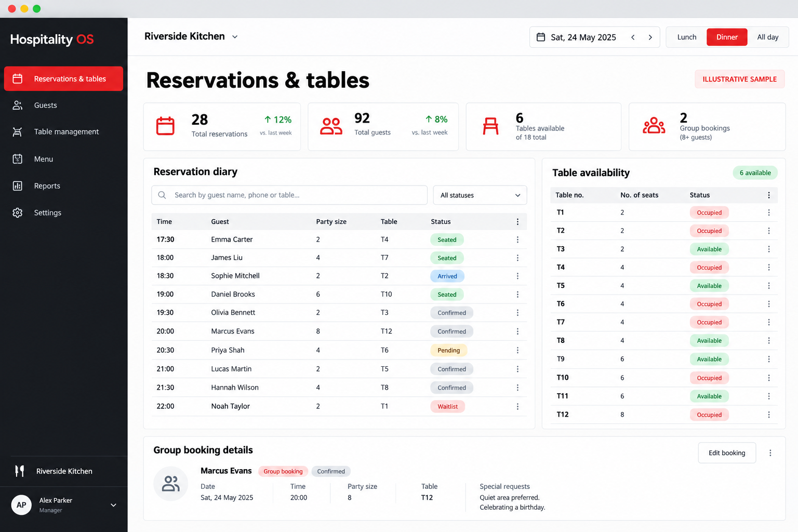Open Riverside Kitchen location dropdown
This screenshot has width=798, height=532.
[235, 37]
